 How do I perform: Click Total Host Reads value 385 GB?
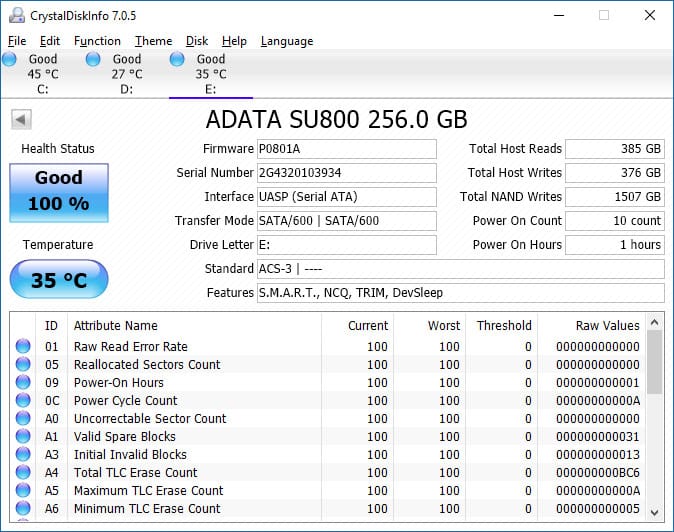(x=615, y=149)
